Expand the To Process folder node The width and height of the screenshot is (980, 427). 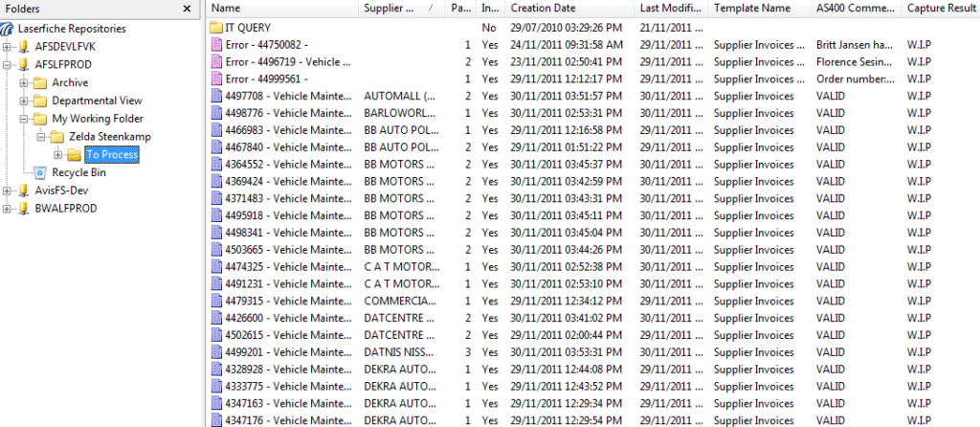(x=57, y=154)
